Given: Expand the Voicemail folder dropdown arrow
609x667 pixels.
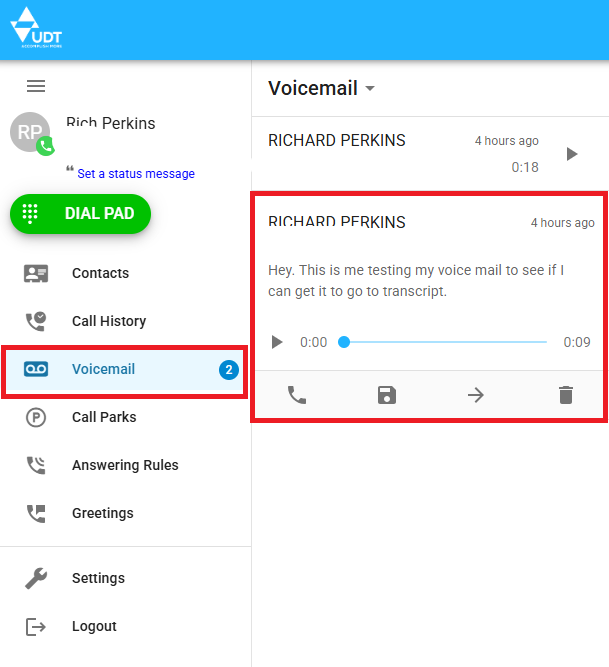Looking at the screenshot, I should (370, 88).
